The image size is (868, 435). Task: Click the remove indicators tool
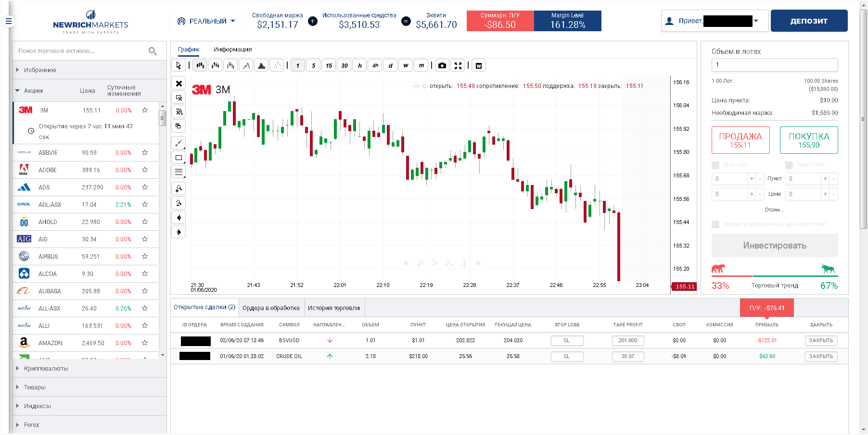click(179, 112)
